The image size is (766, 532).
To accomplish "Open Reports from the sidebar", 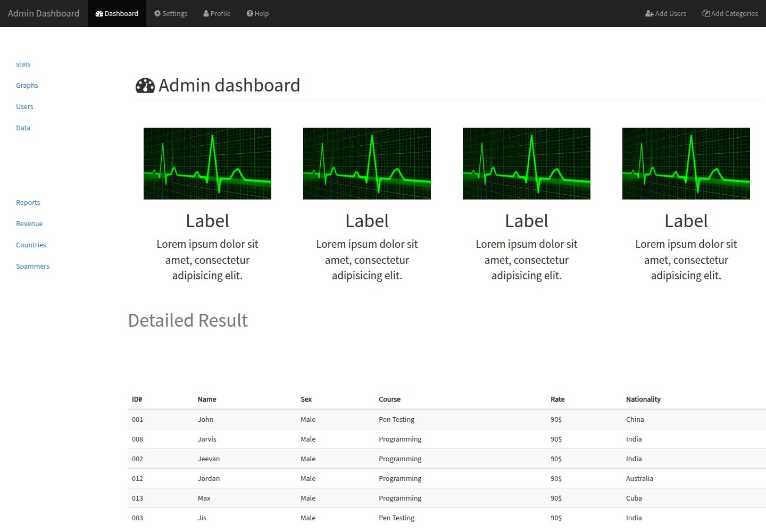I will [x=28, y=202].
